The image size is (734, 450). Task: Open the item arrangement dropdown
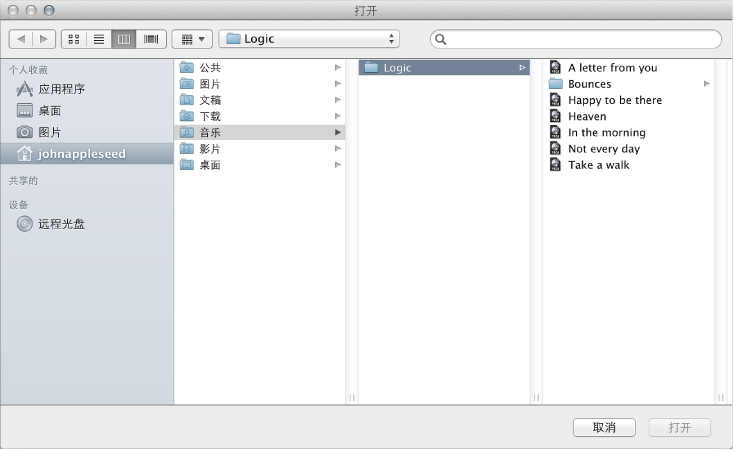click(192, 39)
